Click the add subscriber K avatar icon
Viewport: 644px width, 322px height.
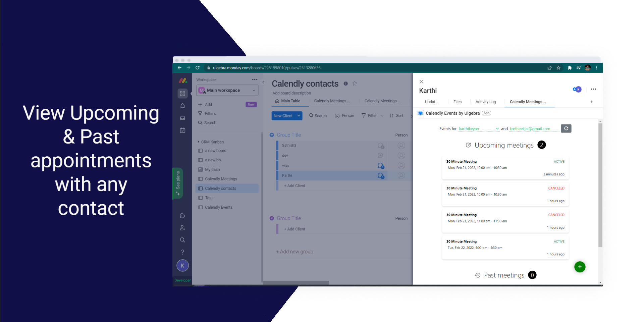pyautogui.click(x=577, y=89)
